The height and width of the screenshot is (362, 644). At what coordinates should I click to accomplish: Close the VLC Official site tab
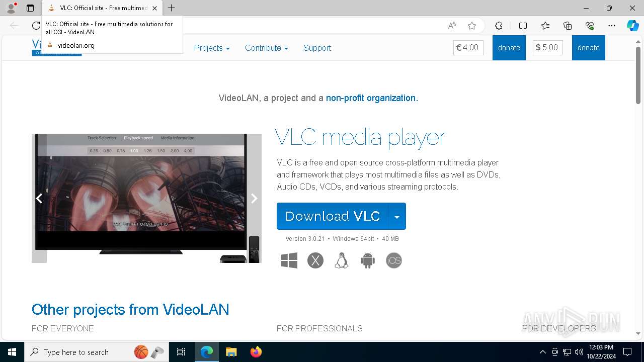pyautogui.click(x=154, y=8)
